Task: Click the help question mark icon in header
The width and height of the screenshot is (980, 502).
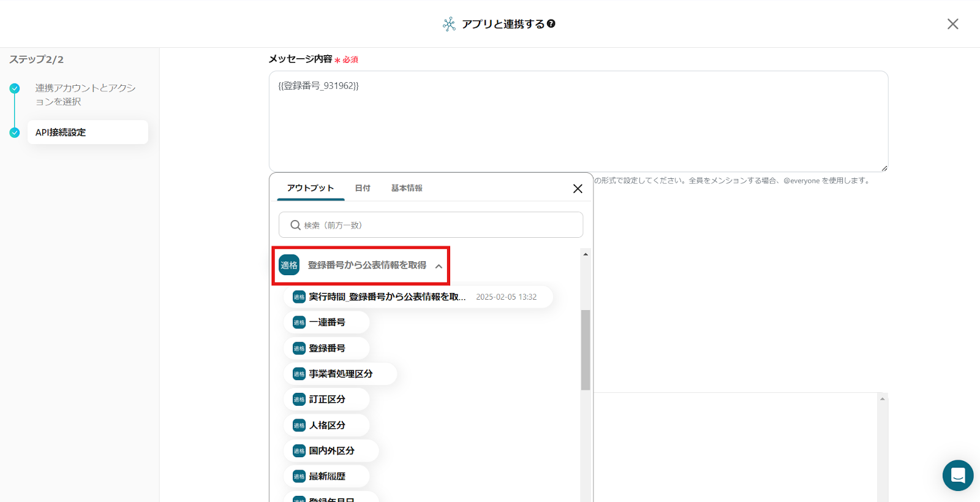Action: tap(551, 24)
